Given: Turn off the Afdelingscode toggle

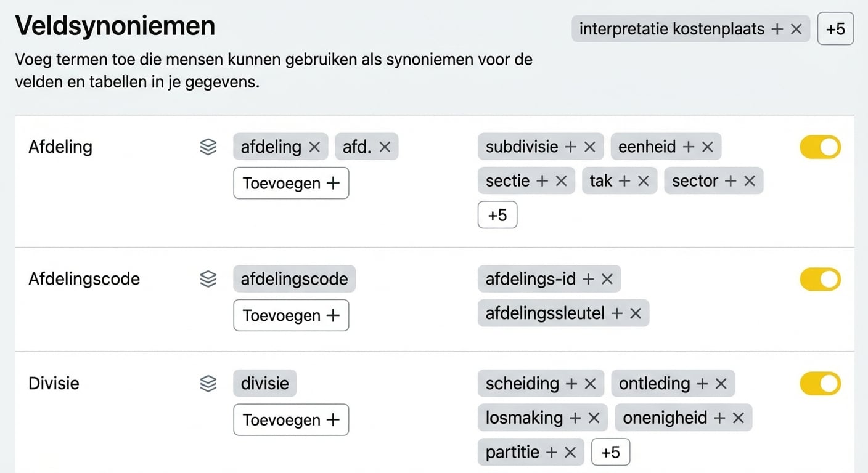Looking at the screenshot, I should click(x=820, y=278).
